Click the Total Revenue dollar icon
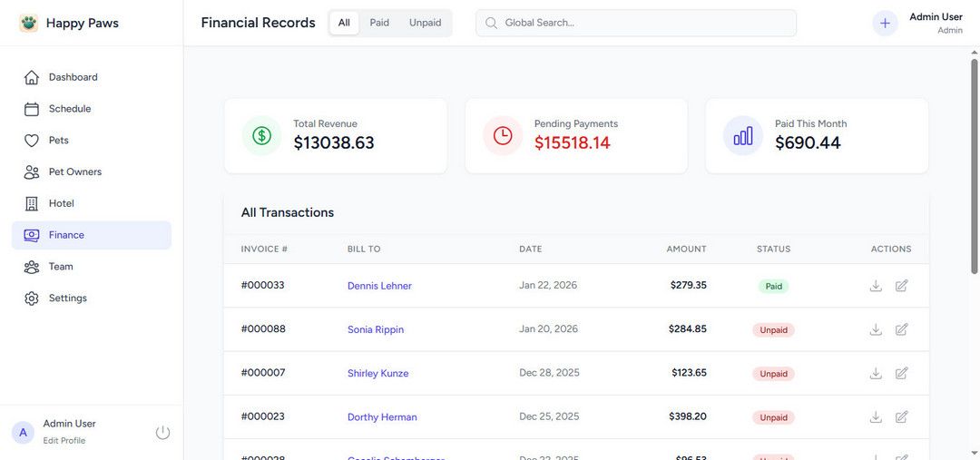The height and width of the screenshot is (460, 980). pyautogui.click(x=261, y=136)
